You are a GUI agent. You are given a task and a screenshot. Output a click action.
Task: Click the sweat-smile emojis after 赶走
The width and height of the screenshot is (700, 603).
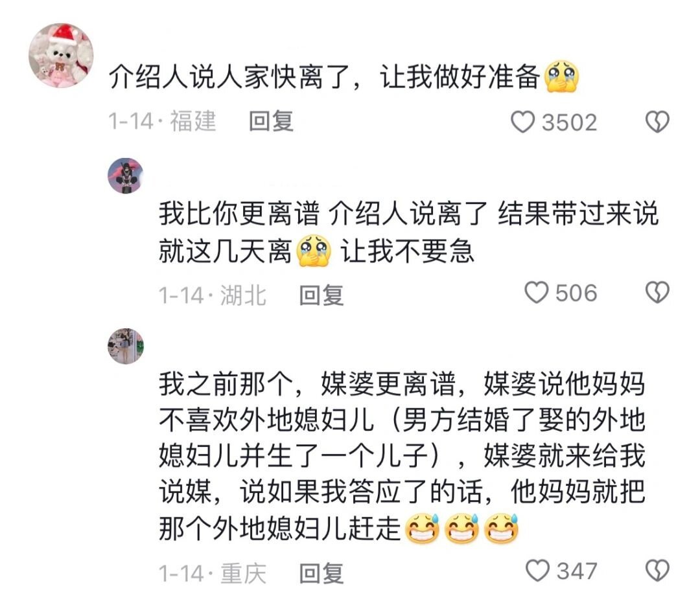tap(461, 529)
